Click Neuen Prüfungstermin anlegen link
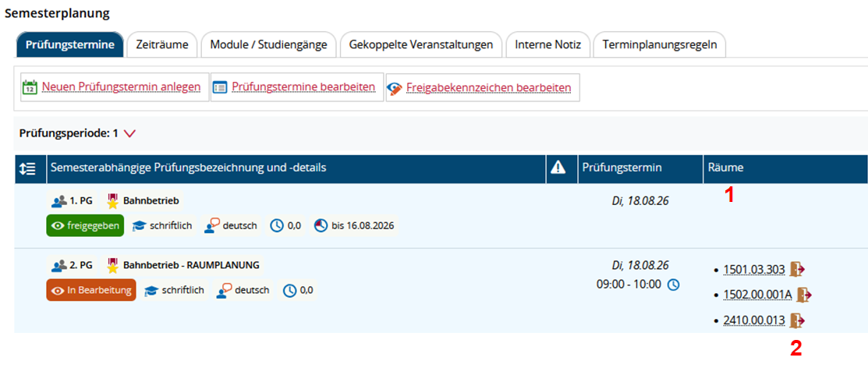The width and height of the screenshot is (868, 368). (121, 87)
